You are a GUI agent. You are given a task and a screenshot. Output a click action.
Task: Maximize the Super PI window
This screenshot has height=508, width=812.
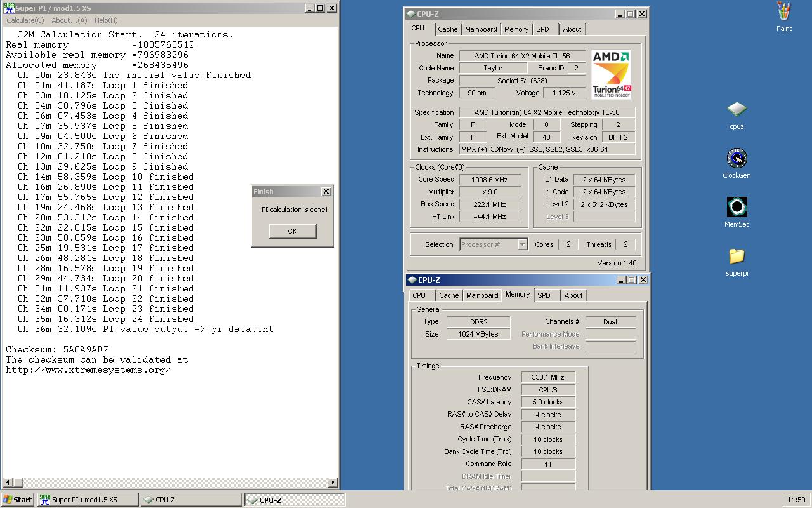(x=320, y=8)
